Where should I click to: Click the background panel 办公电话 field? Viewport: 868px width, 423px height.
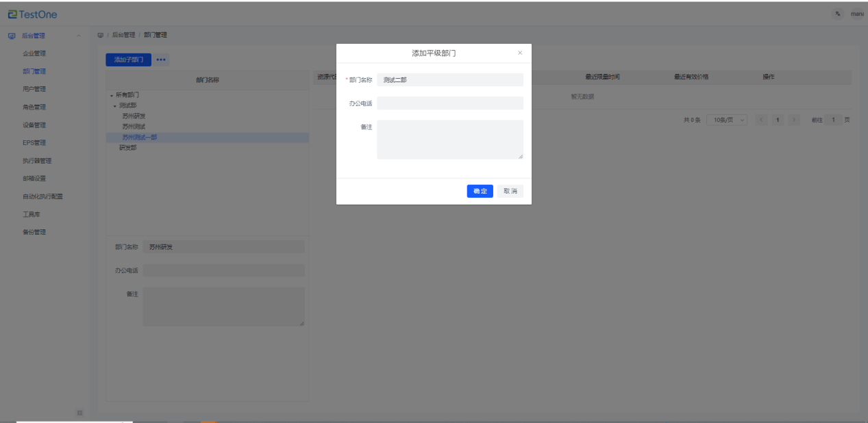tap(223, 270)
